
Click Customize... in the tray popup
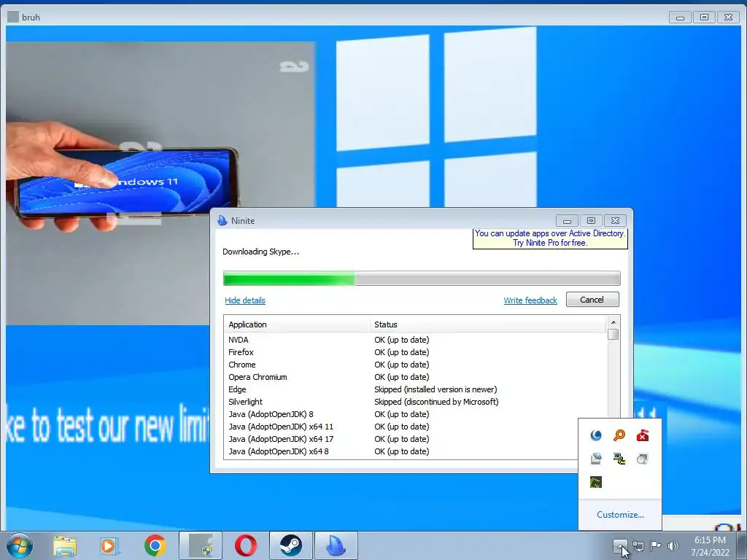(x=620, y=515)
